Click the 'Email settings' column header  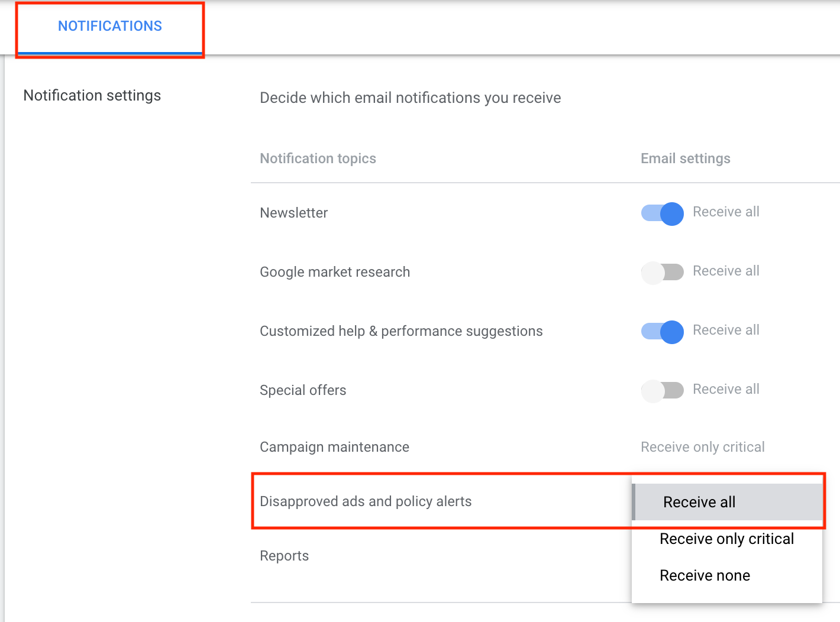click(x=686, y=158)
